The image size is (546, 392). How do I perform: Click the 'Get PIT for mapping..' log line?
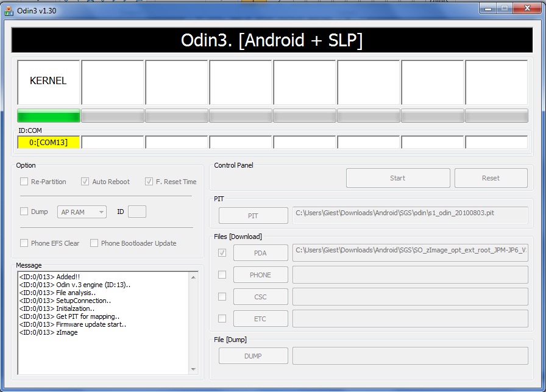69,316
